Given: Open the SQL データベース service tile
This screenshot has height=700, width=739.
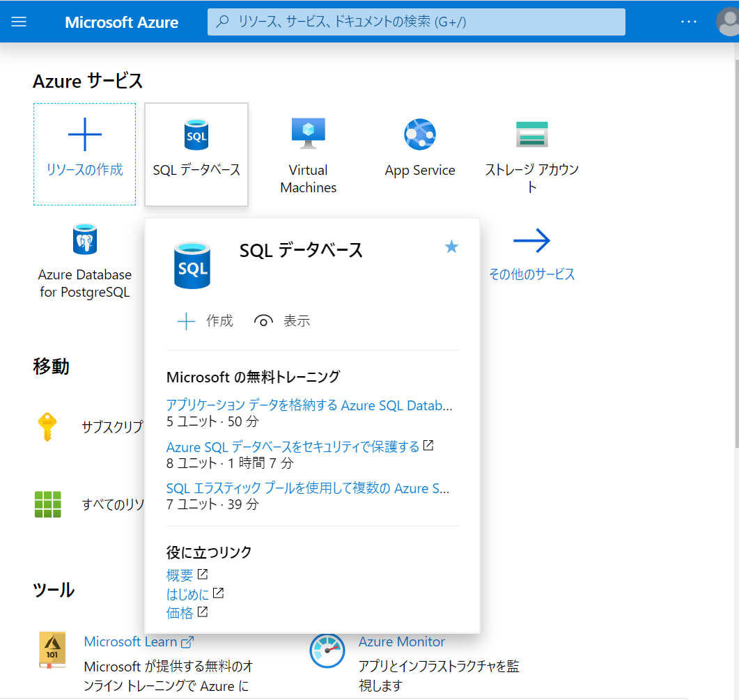Looking at the screenshot, I should [196, 153].
